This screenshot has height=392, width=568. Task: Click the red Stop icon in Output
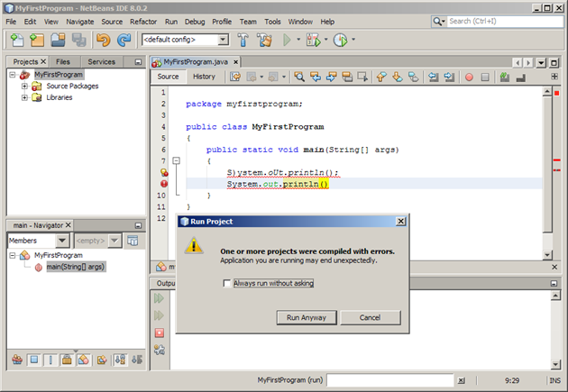[160, 333]
